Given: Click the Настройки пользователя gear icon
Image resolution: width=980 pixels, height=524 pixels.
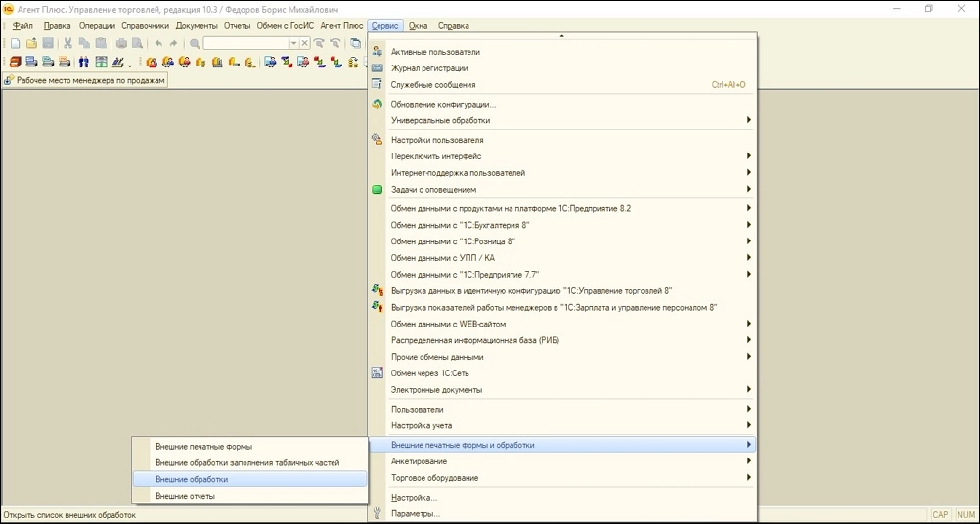Looking at the screenshot, I should (x=377, y=140).
